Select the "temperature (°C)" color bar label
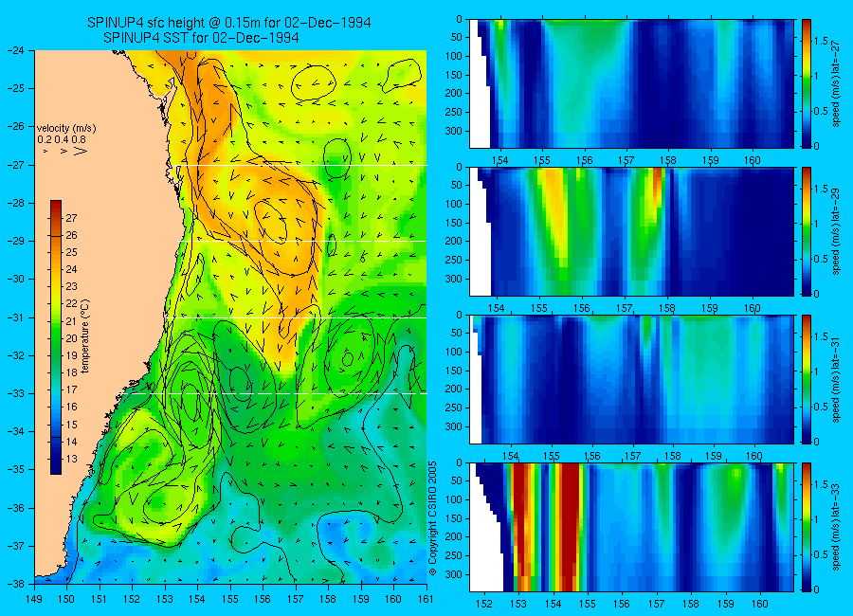This screenshot has height=616, width=853. 85,336
